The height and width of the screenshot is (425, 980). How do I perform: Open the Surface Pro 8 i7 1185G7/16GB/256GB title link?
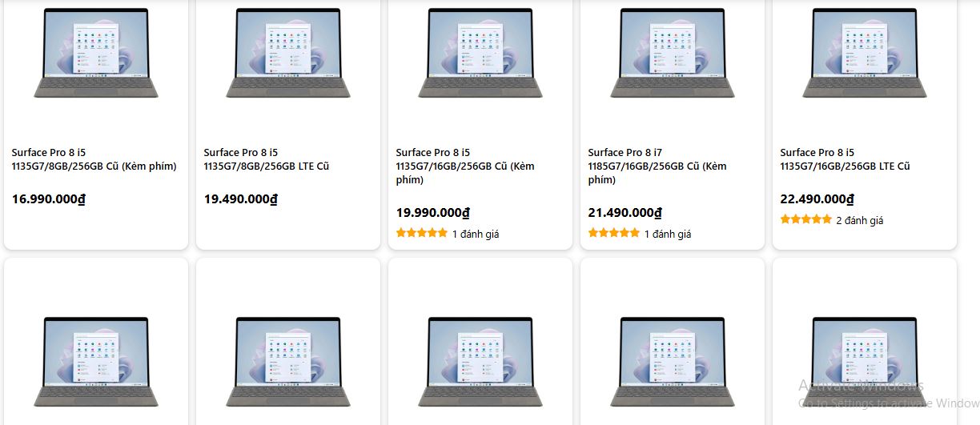click(657, 166)
